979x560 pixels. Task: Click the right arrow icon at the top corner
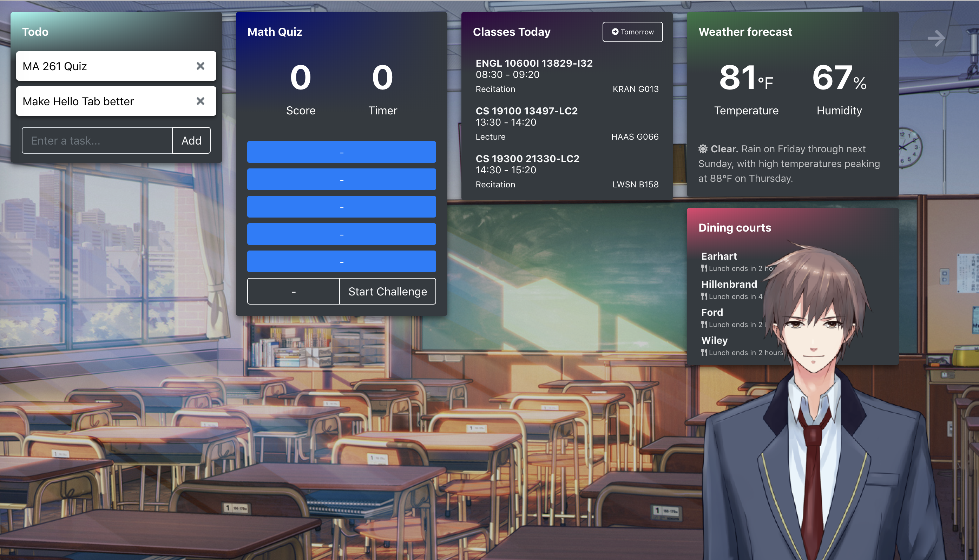coord(936,38)
